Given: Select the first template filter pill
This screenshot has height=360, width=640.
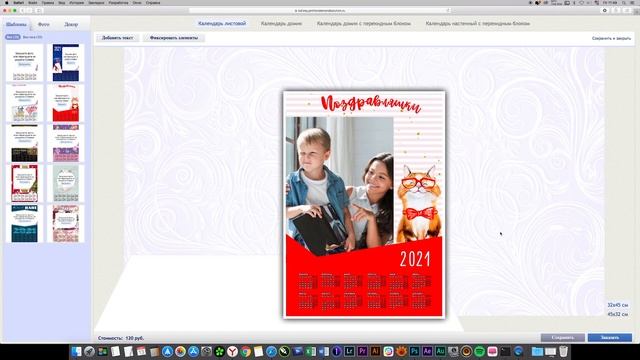Looking at the screenshot, I should 13,37.
